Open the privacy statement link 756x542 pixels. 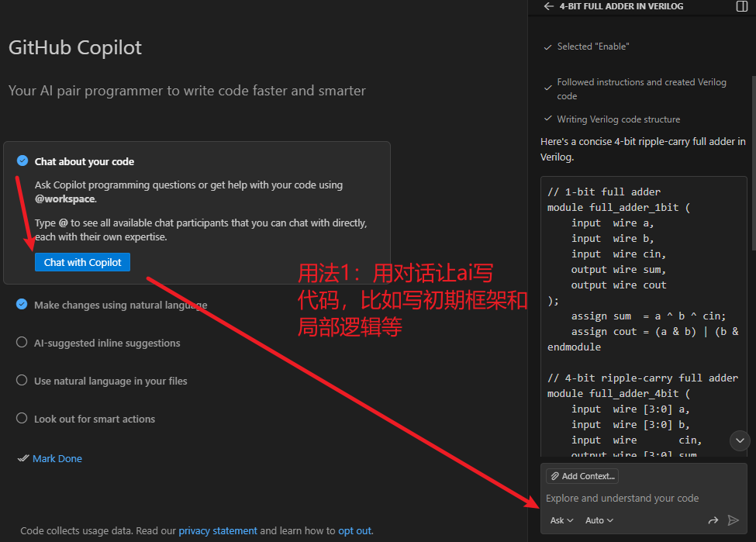[x=218, y=531]
